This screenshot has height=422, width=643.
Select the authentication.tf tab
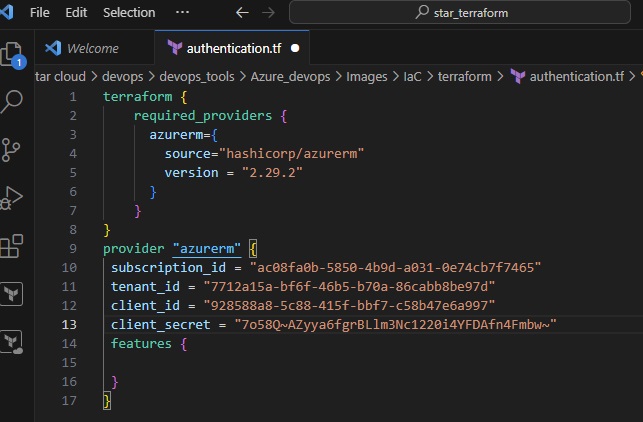point(232,48)
